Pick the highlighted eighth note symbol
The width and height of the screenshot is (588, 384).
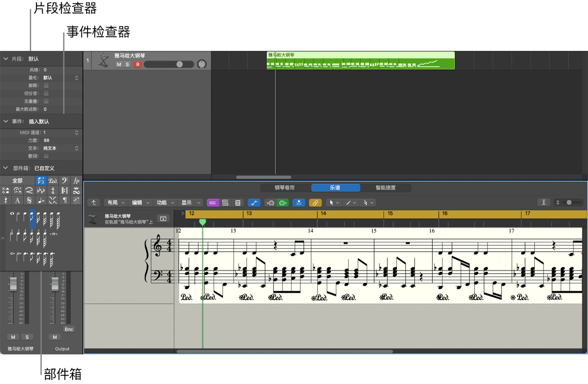pos(32,219)
